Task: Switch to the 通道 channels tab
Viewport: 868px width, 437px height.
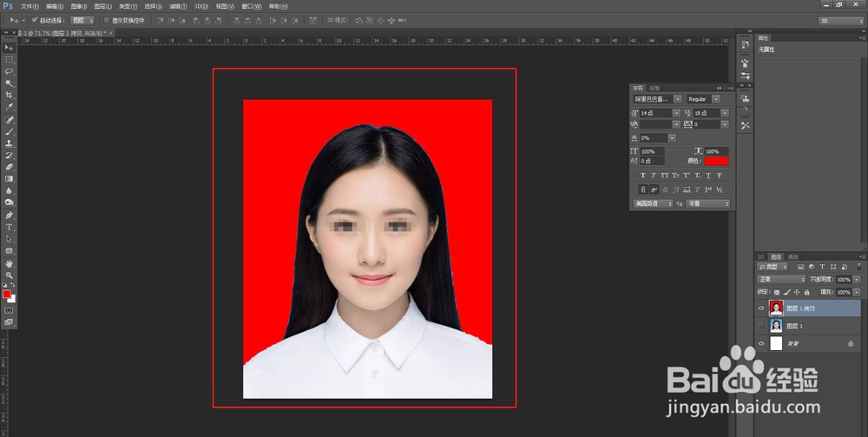Action: [x=792, y=257]
